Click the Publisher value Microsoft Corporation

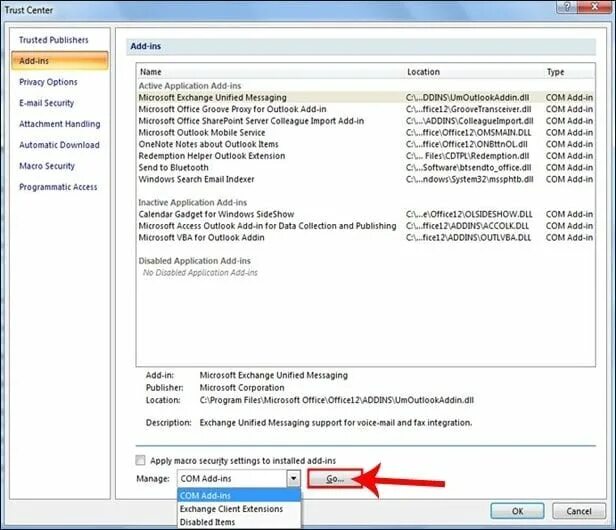pyautogui.click(x=242, y=387)
